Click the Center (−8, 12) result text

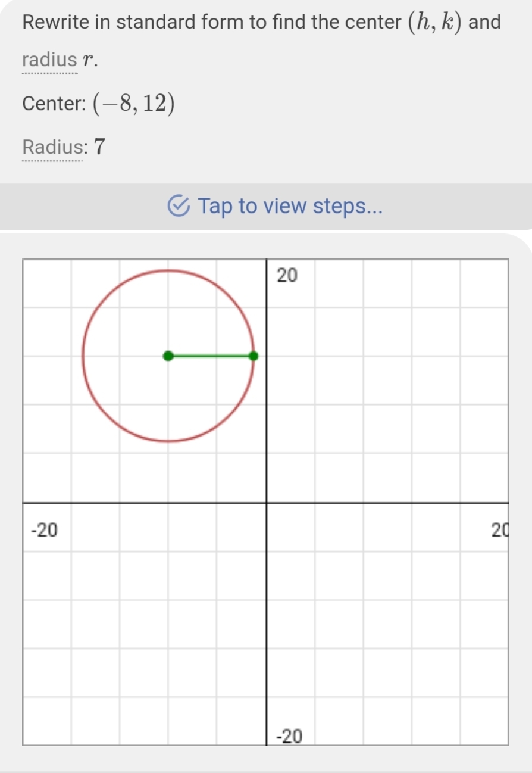[x=99, y=104]
